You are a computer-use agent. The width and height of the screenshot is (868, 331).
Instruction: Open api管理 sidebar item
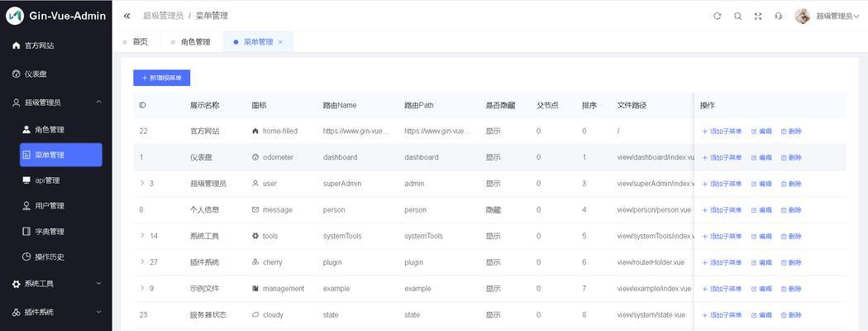[61, 180]
